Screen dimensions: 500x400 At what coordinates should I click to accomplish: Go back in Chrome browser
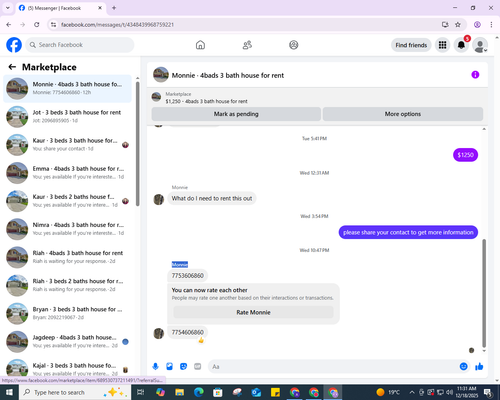[x=9, y=24]
